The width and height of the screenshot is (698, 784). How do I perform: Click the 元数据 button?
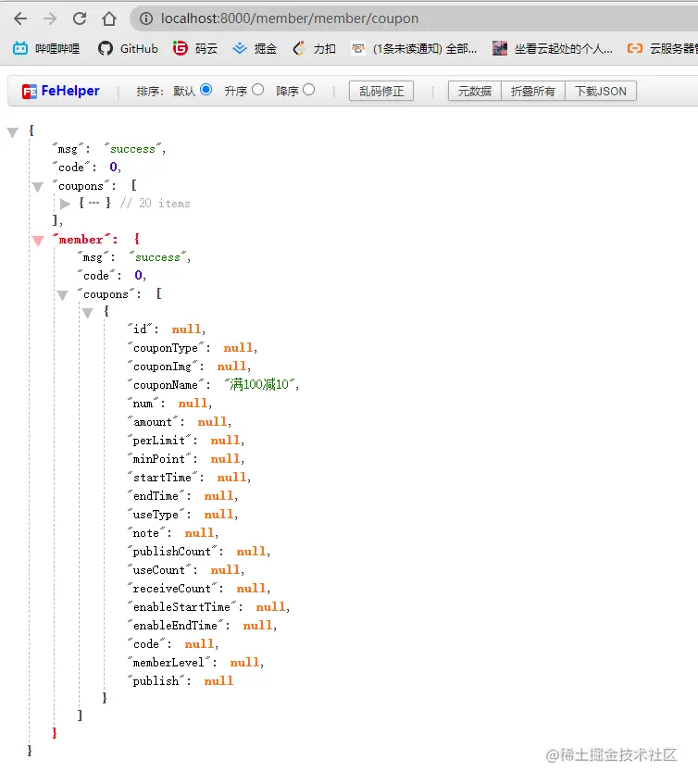[x=475, y=91]
